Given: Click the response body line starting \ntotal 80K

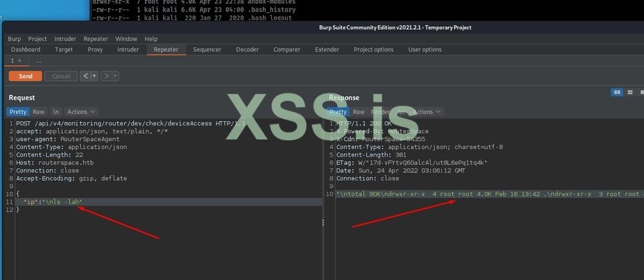Looking at the screenshot, I should (x=489, y=194).
